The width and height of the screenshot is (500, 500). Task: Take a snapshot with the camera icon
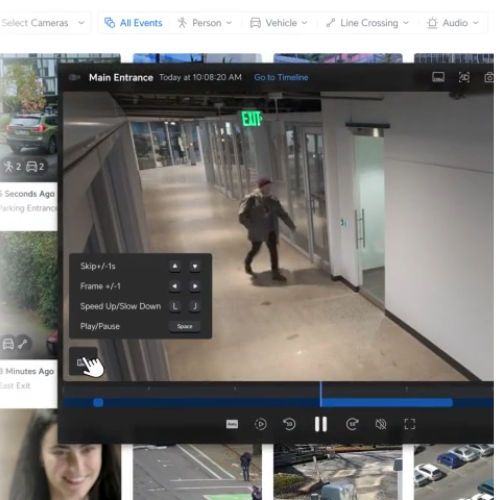tap(489, 77)
